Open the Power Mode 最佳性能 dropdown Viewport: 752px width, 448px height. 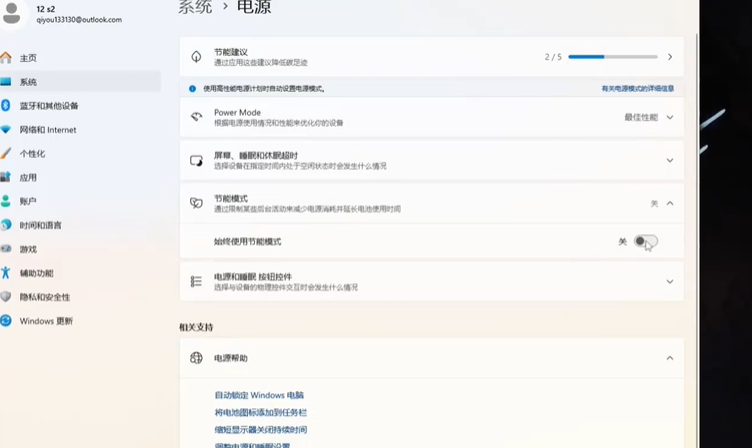coord(648,118)
